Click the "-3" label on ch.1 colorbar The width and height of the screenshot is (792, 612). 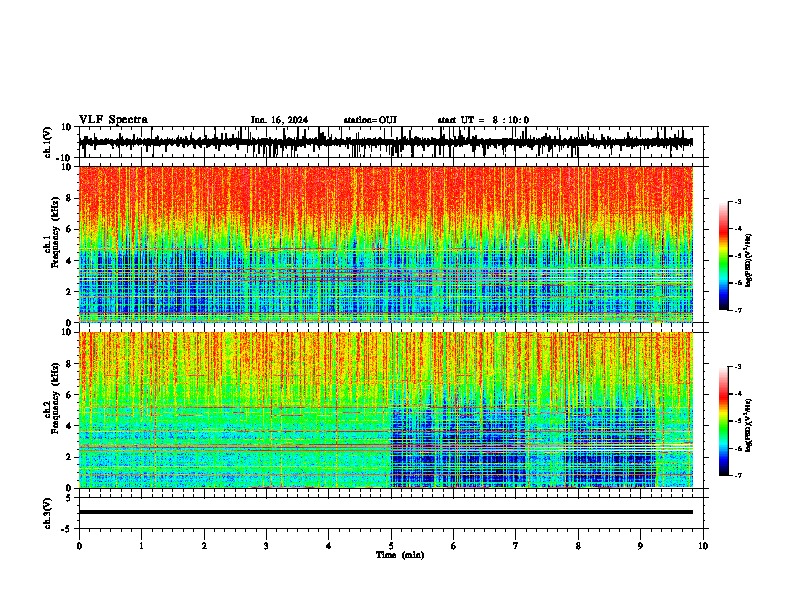738,201
